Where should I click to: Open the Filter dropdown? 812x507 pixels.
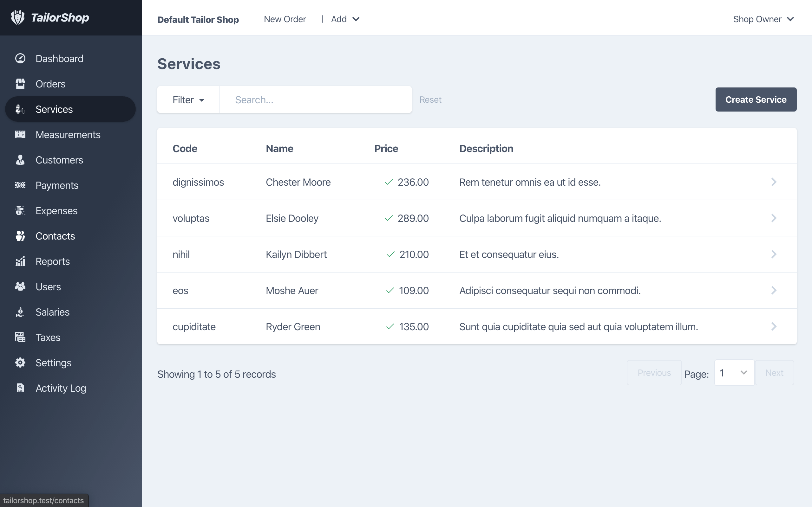coord(188,99)
